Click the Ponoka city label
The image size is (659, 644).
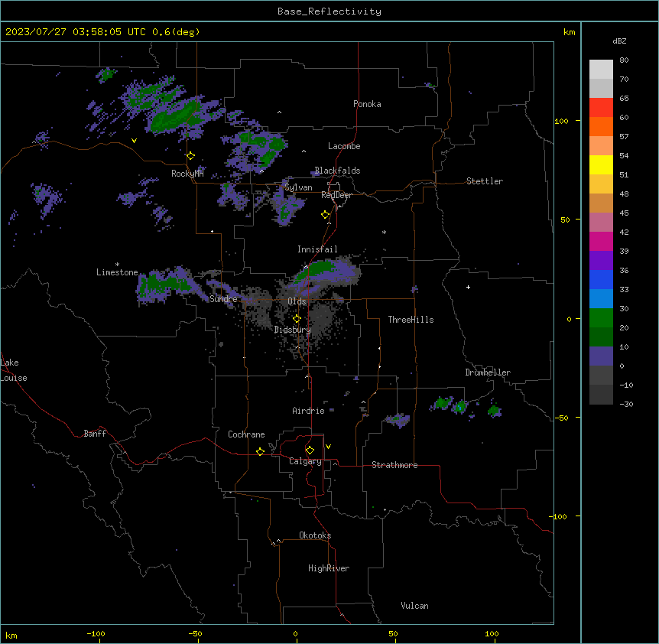coord(367,104)
